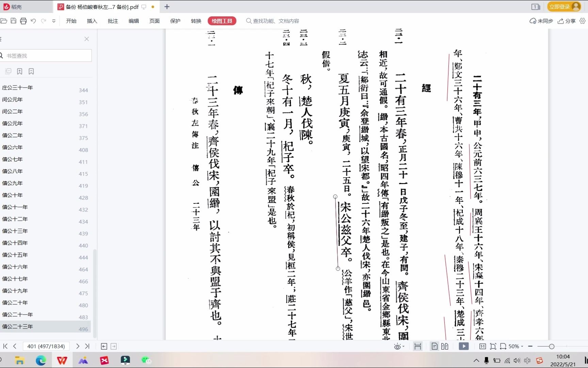Redo the last undone action
Image resolution: width=588 pixels, height=368 pixels.
(x=44, y=21)
